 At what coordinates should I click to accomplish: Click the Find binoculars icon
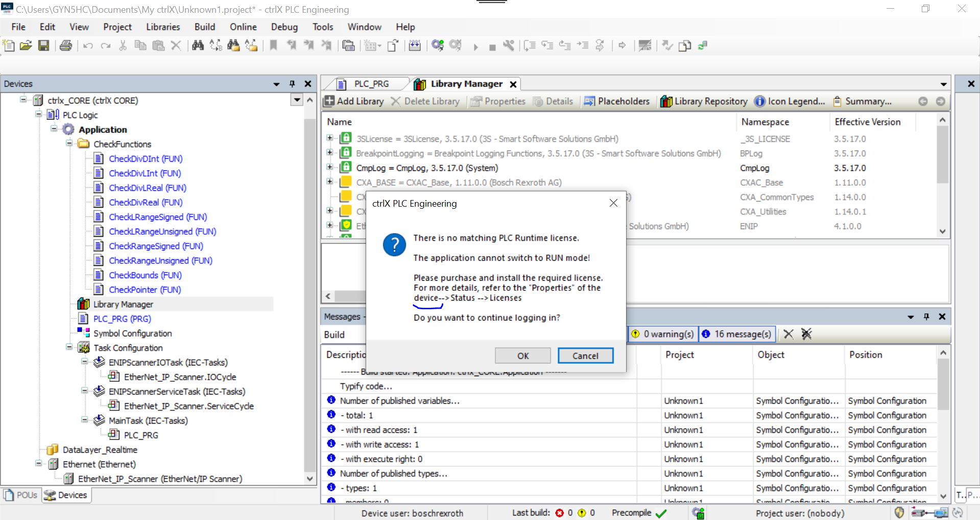coord(198,46)
